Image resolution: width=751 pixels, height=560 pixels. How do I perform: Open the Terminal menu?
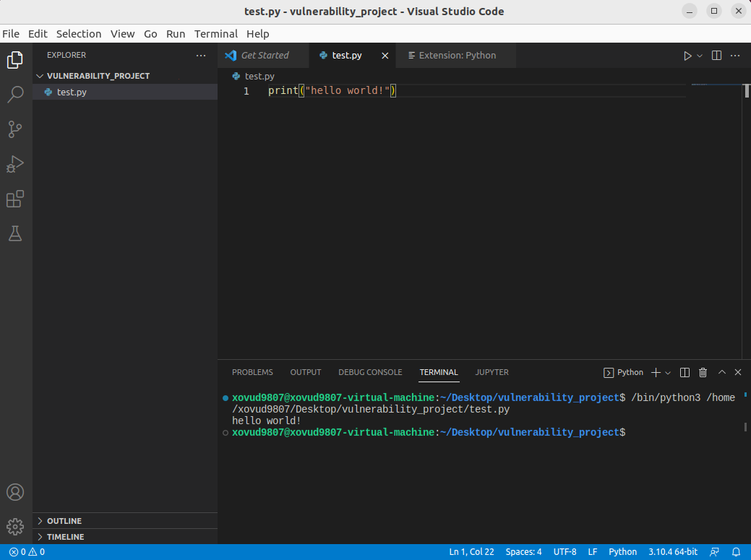point(216,34)
